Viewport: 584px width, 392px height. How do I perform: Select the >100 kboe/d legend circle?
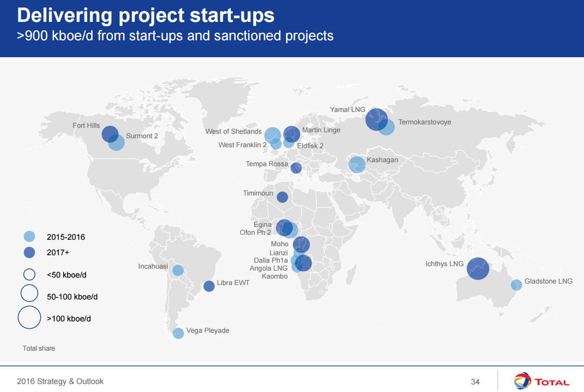(29, 317)
